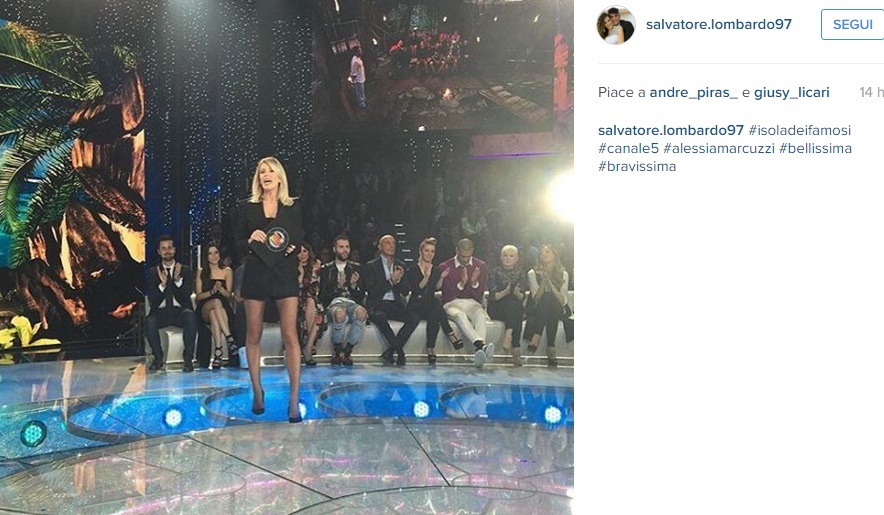Open andre_piras_ profile from likes
The height and width of the screenshot is (515, 884).
pyautogui.click(x=693, y=93)
